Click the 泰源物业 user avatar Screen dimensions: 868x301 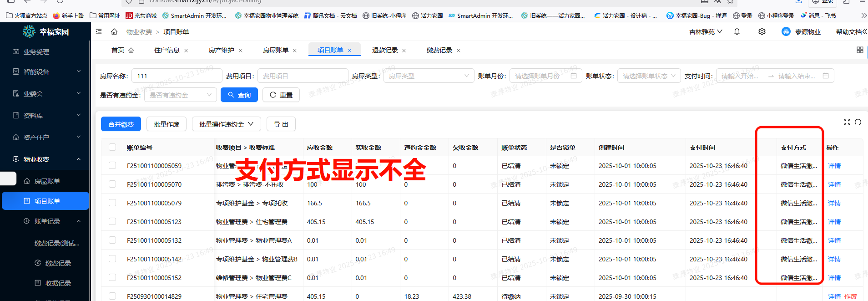click(x=786, y=31)
